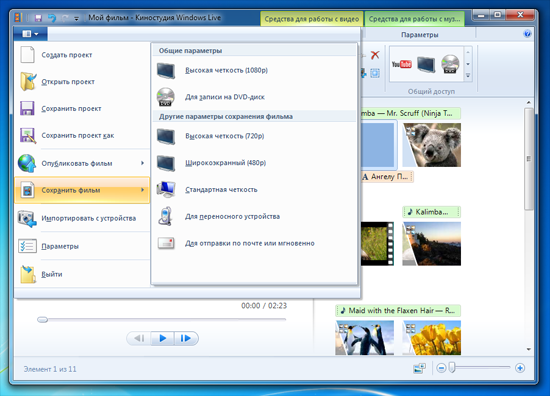Click 480p widescreen monitor icon
Viewport: 550px width, 396px height.
166,163
